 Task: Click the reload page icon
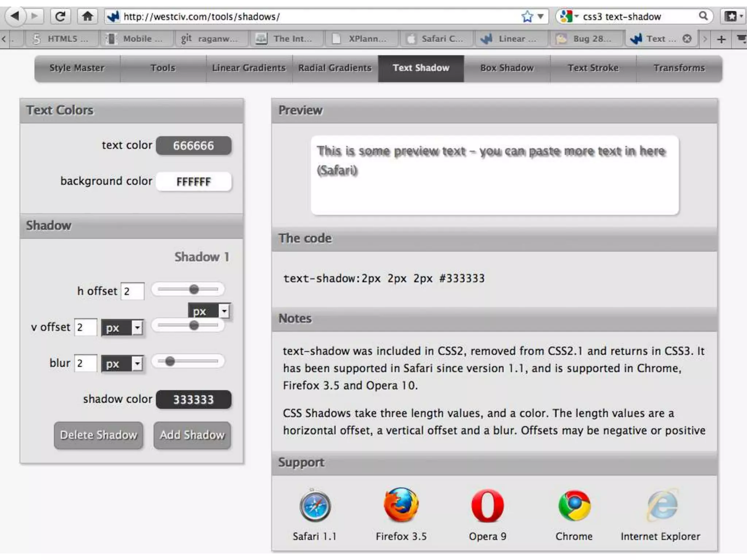click(60, 16)
